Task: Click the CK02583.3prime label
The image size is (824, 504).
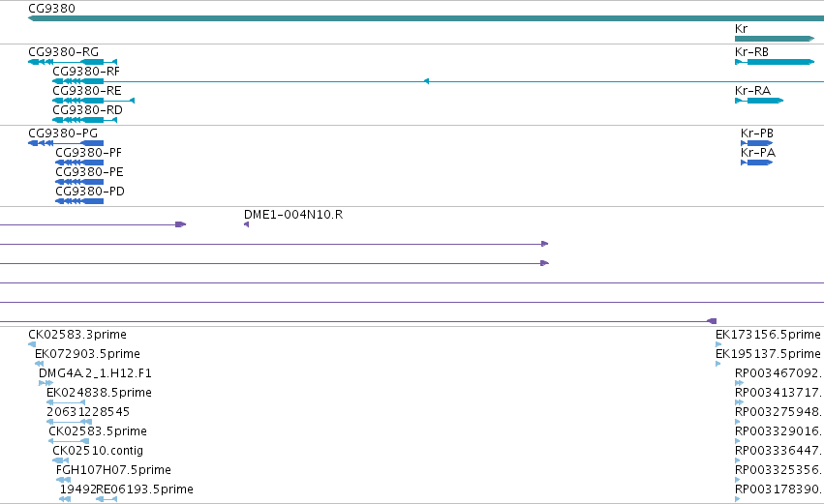Action: coord(77,335)
